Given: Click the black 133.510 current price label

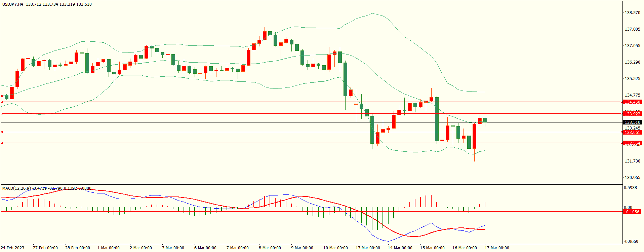Looking at the screenshot, I should [x=632, y=122].
